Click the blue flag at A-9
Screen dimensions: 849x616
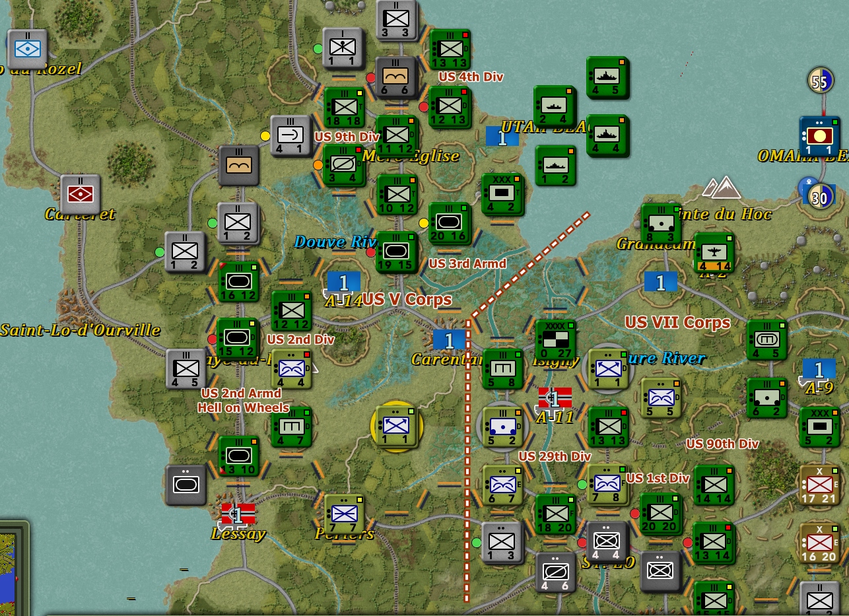click(819, 369)
